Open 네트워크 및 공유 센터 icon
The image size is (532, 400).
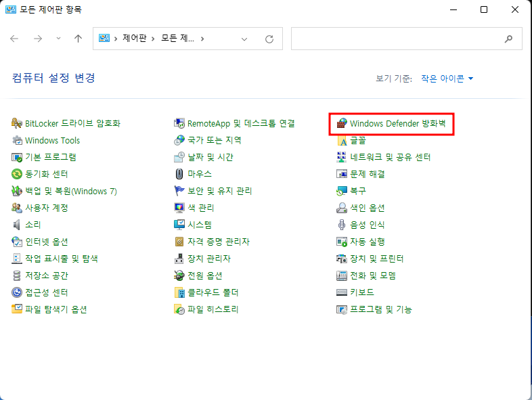pyautogui.click(x=342, y=157)
